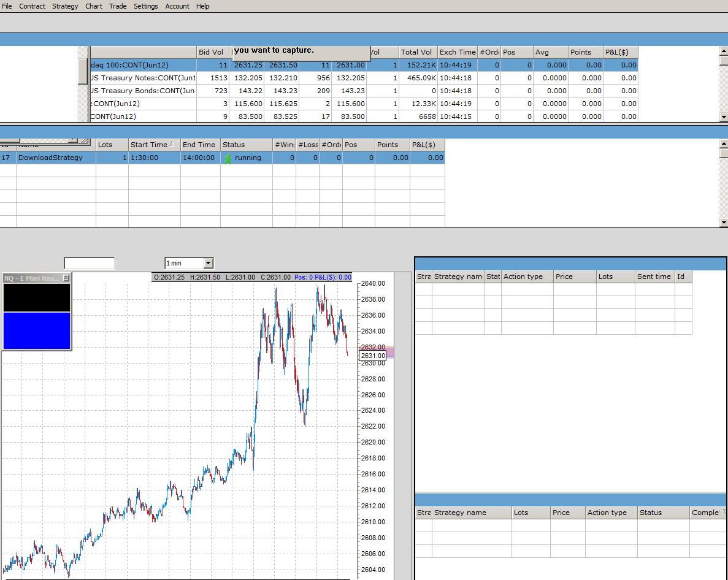The height and width of the screenshot is (580, 728).
Task: Click the Comple column header
Action: pos(708,513)
